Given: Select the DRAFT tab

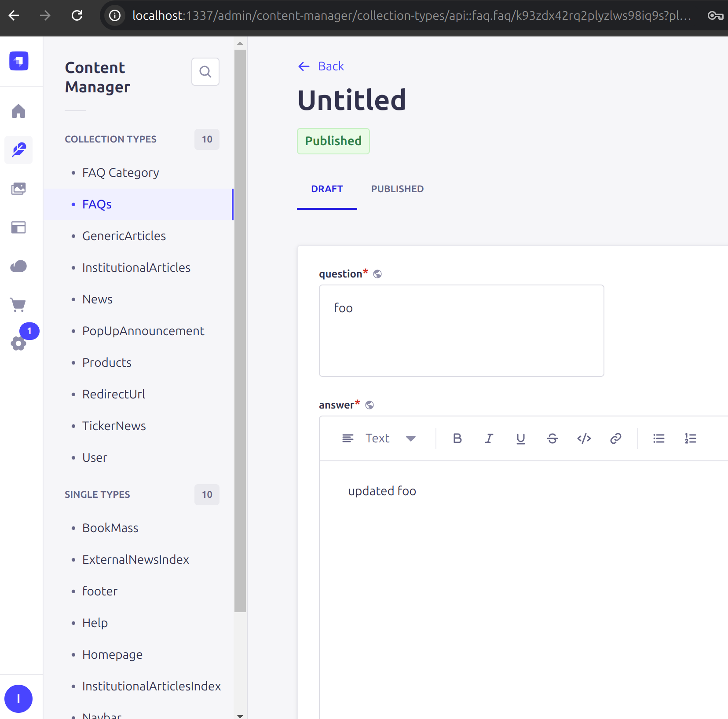Looking at the screenshot, I should pyautogui.click(x=326, y=189).
